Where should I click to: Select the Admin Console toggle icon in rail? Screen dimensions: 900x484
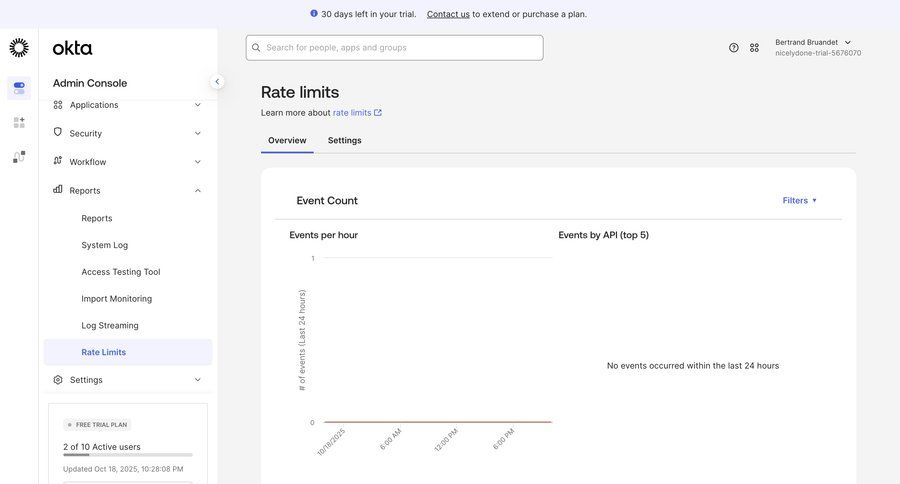[19, 88]
